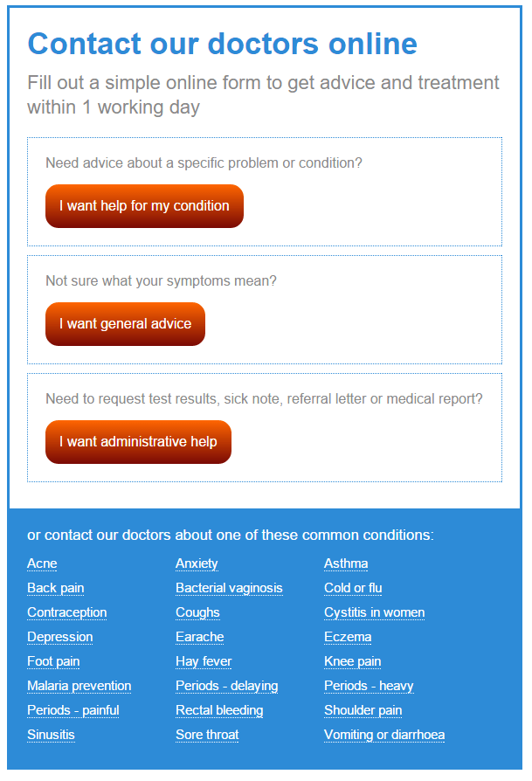Open the Bacterial vaginosis link
The image size is (532, 781).
(229, 588)
